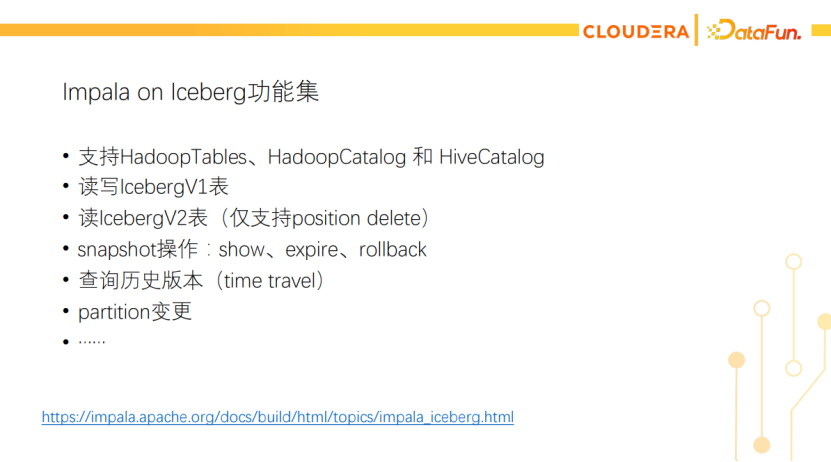Click the top hollow circuit circle
The height and width of the screenshot is (462, 831).
(x=793, y=262)
